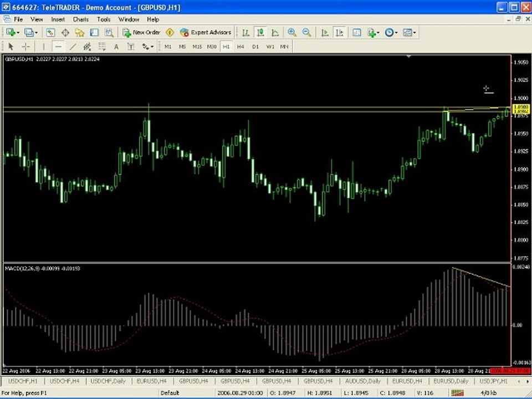Select the Horizontal Line tool

pyautogui.click(x=58, y=47)
